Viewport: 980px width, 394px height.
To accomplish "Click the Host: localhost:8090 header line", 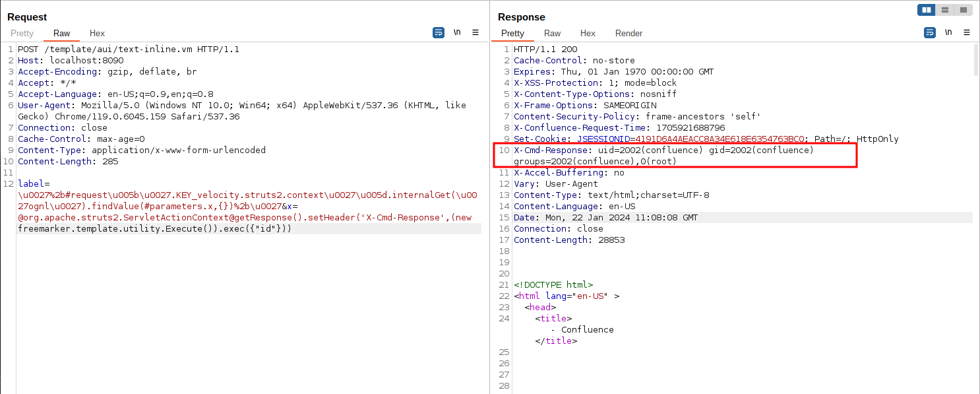I will click(x=71, y=61).
